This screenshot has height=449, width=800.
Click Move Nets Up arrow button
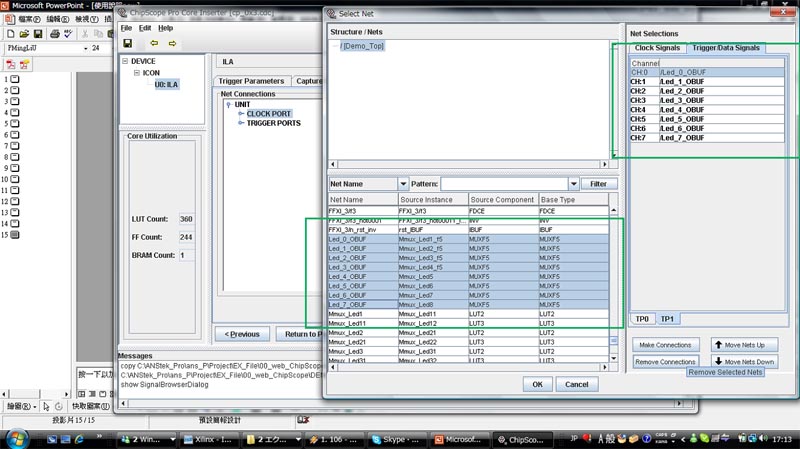[x=744, y=345]
